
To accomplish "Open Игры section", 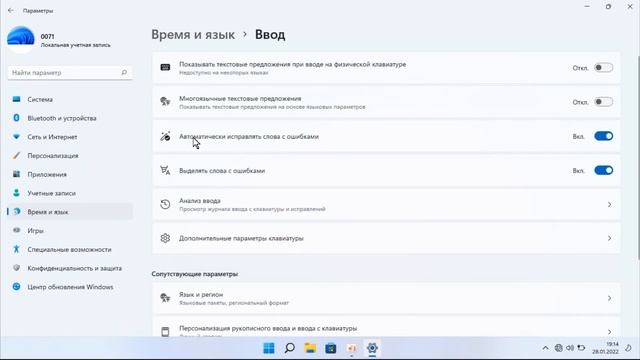I will [x=70, y=231].
